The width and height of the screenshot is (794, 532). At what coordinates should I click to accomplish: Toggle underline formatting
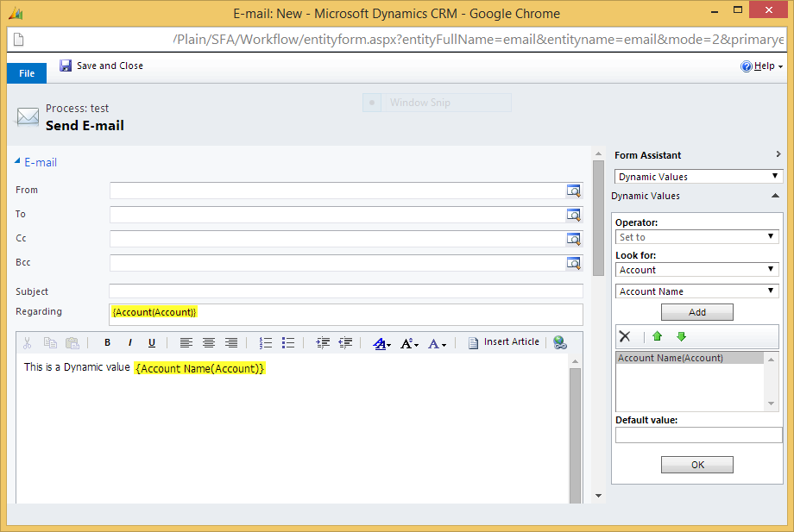coord(152,342)
